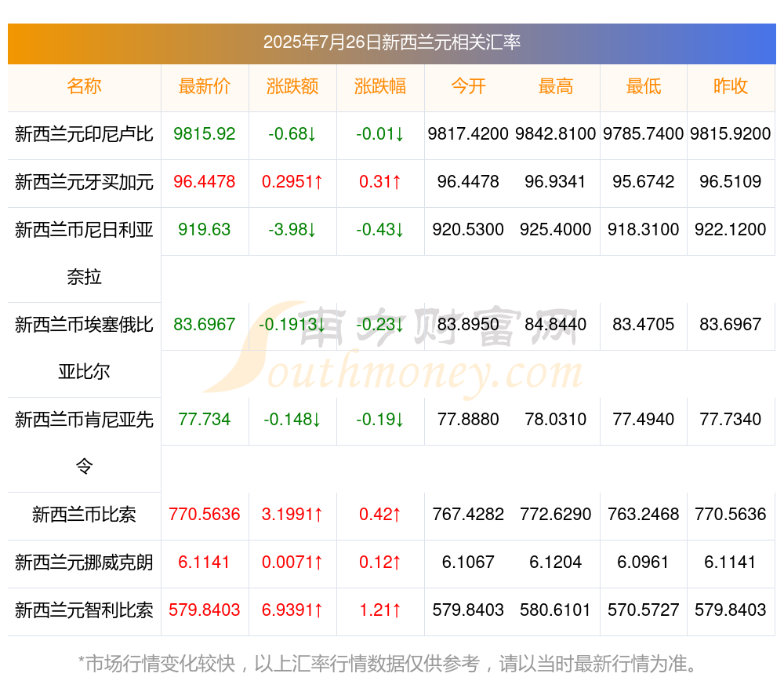Select the 最新价 column header
The height and width of the screenshot is (688, 784).
205,86
